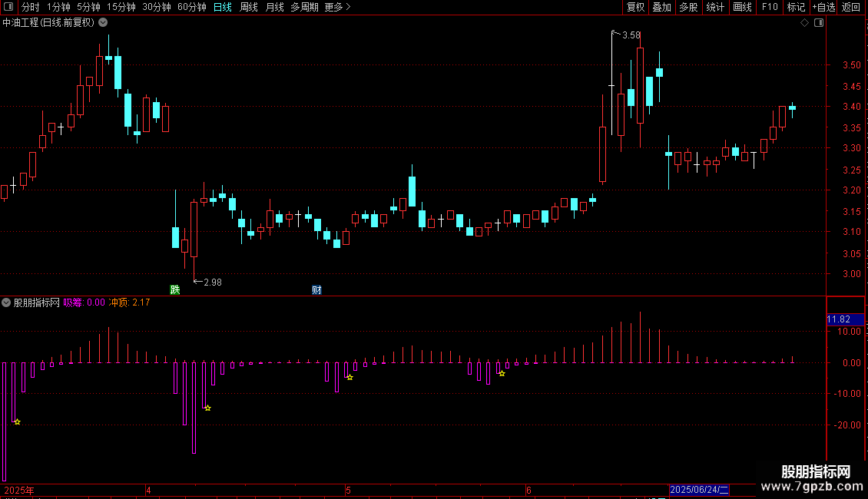Click the month 6 label on time axis

click(x=528, y=490)
